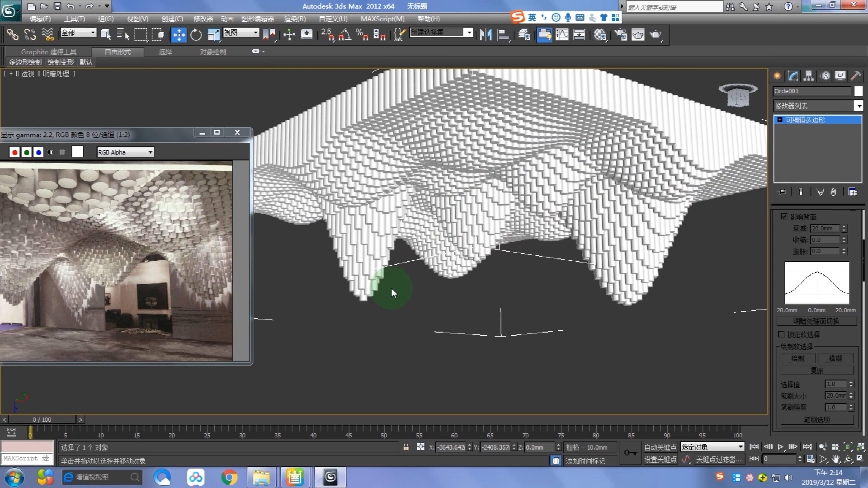Open the 创建选择集 named selection dropdown
Viewport: 868px width, 488px height.
(441, 32)
